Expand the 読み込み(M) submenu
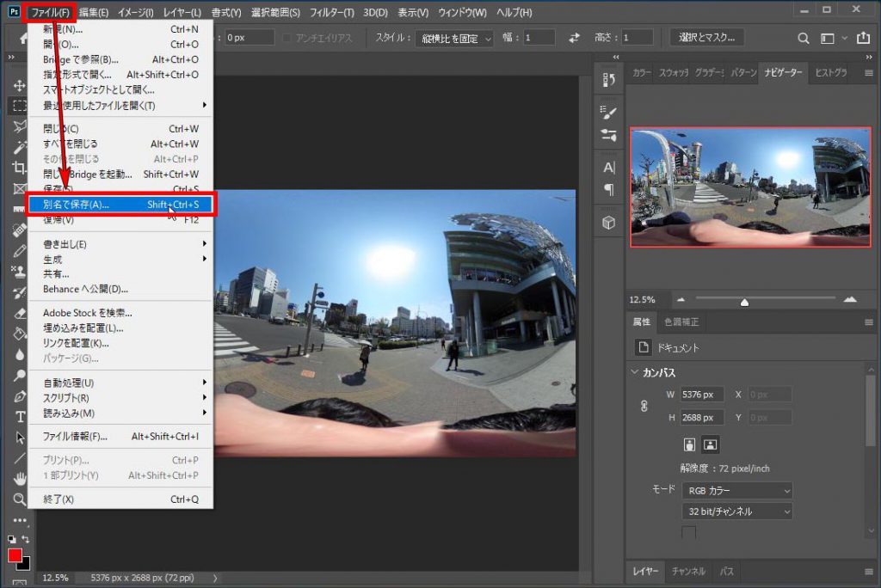Viewport: 881px width, 588px height. [120, 413]
